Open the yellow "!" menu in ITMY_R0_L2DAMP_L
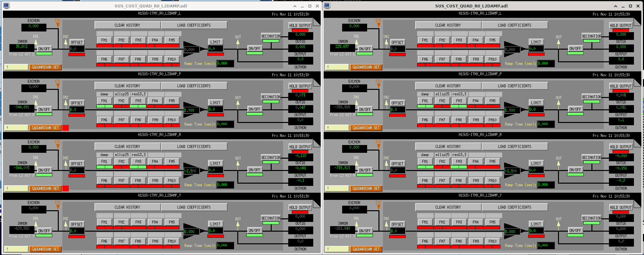This screenshot has height=255, width=644. (x=16, y=67)
